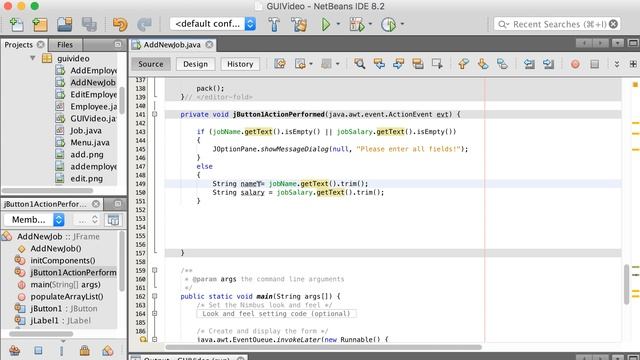640x360 pixels.
Task: Select the AddNewJob.java editor tab
Action: pyautogui.click(x=171, y=44)
